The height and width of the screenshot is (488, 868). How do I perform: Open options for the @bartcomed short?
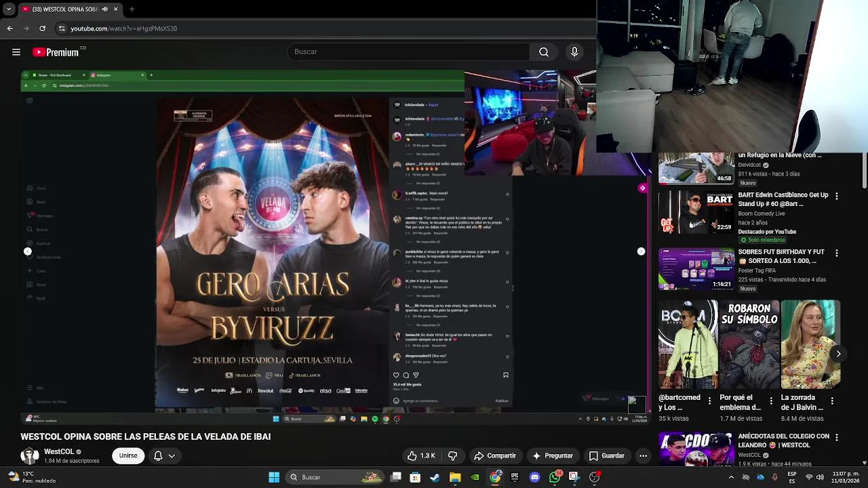(709, 401)
